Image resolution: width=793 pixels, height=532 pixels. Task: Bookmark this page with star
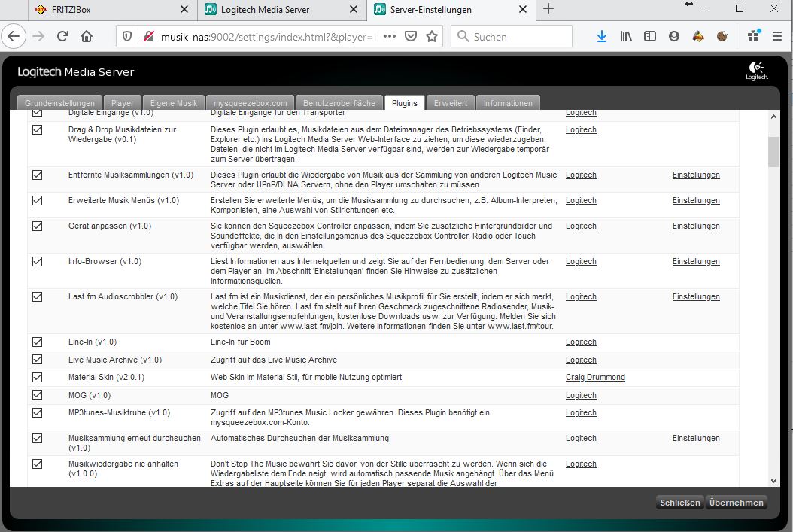[432, 36]
